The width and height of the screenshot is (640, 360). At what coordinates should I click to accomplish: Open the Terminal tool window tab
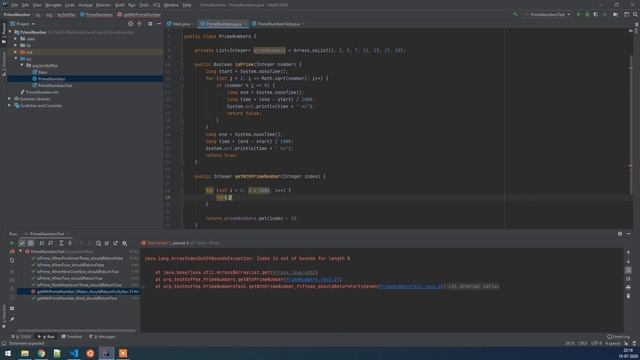[x=71, y=337]
